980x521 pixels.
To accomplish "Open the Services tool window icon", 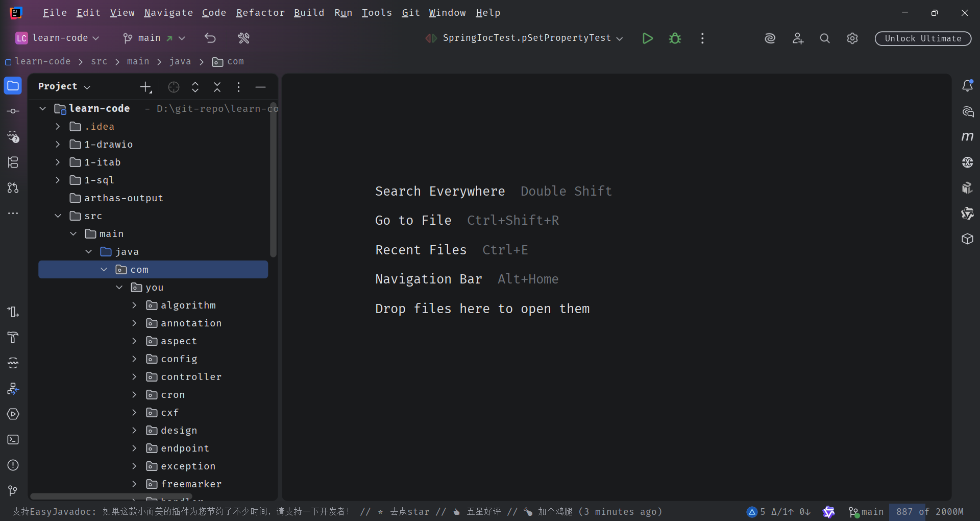I will point(13,414).
